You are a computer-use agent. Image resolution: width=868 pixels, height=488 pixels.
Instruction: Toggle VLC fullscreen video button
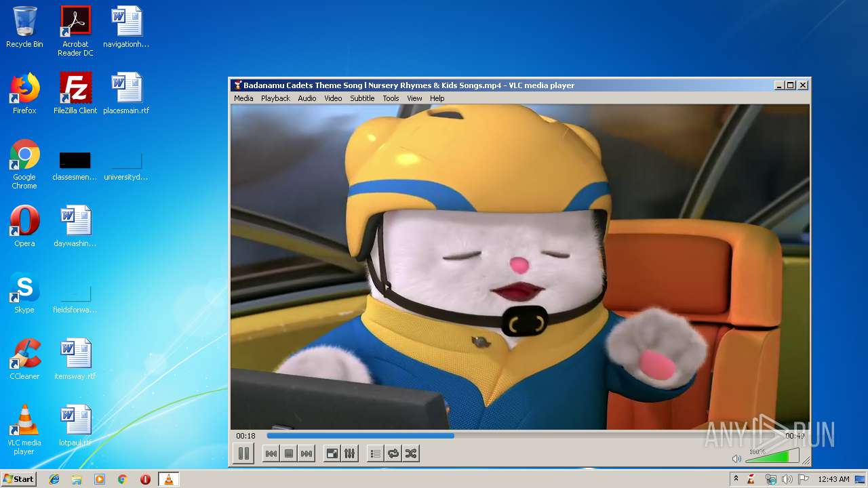332,453
